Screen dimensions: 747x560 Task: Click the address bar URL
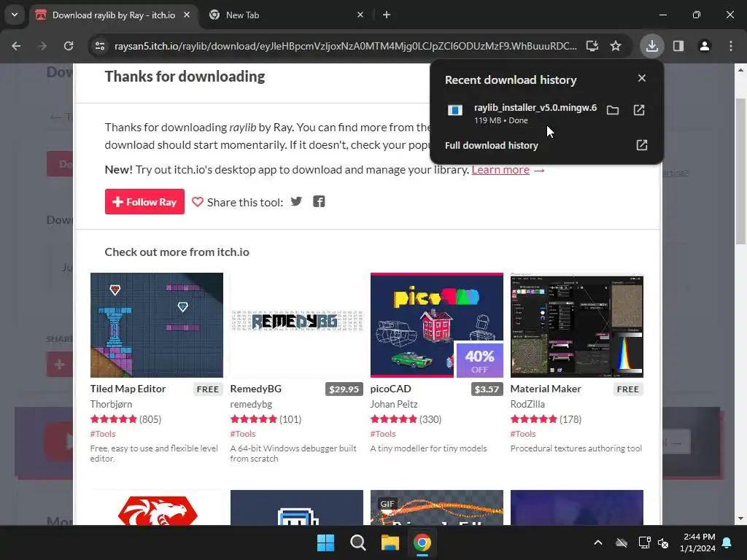pos(345,46)
